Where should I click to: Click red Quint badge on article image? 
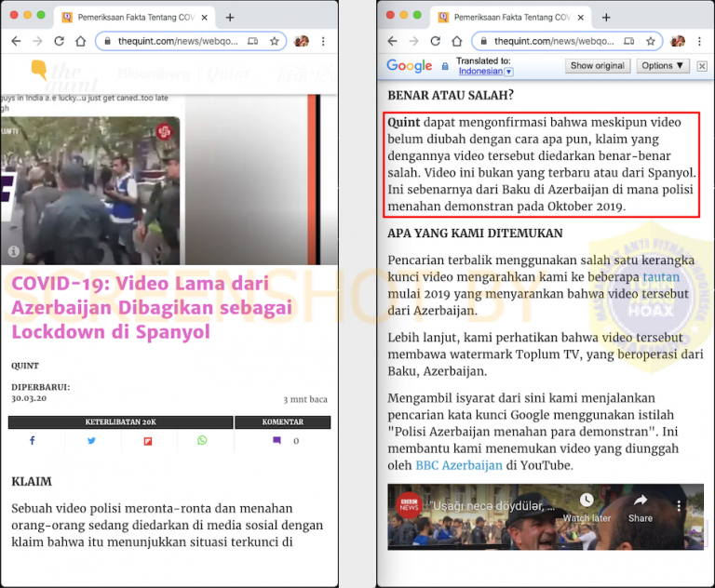pyautogui.click(x=164, y=132)
